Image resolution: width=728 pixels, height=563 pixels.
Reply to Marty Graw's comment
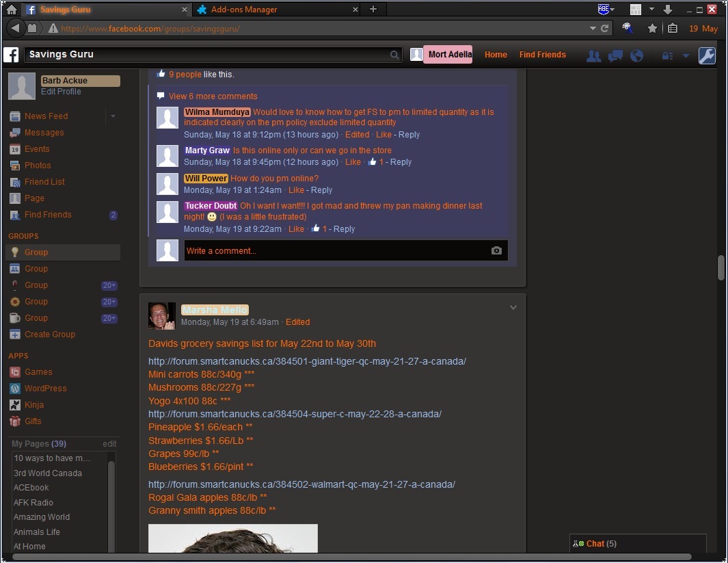click(401, 162)
